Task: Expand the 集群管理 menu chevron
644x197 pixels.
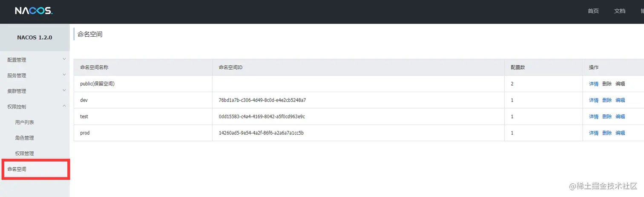Action: (x=64, y=90)
